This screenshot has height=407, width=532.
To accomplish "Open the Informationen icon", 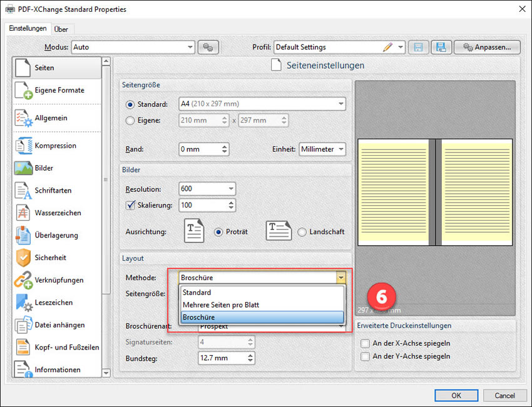I will 23,369.
